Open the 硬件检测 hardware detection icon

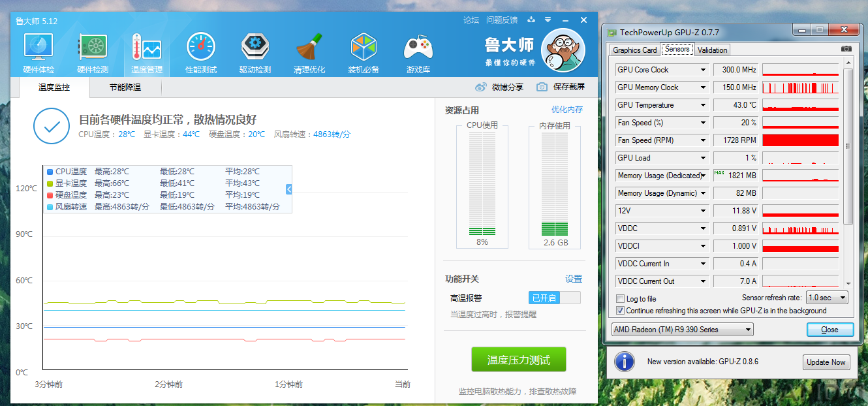93,48
